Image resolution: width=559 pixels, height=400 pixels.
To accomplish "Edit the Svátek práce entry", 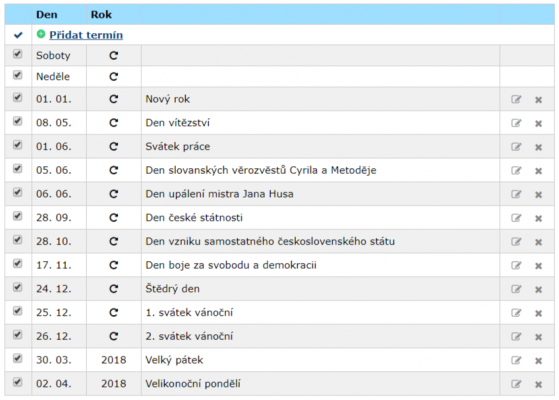I will pos(516,147).
